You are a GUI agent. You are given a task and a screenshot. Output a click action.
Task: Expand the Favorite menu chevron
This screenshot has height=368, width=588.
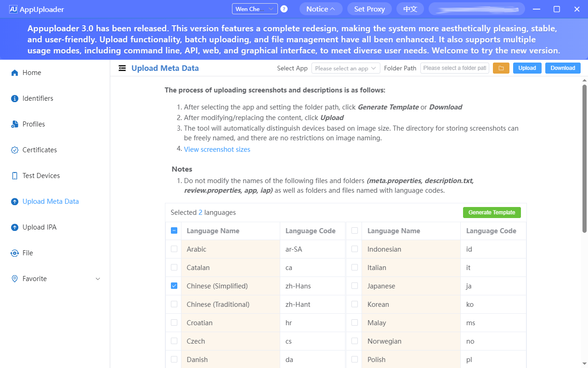click(x=97, y=279)
